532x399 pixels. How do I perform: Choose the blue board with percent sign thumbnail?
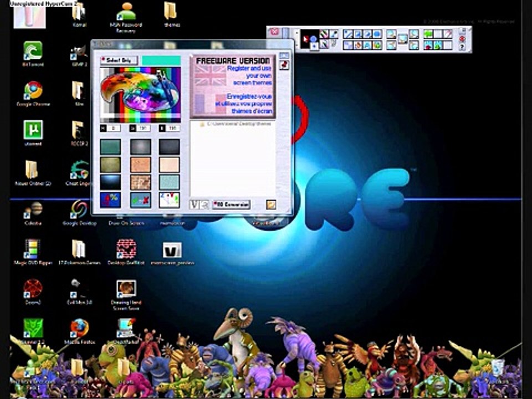coord(110,200)
